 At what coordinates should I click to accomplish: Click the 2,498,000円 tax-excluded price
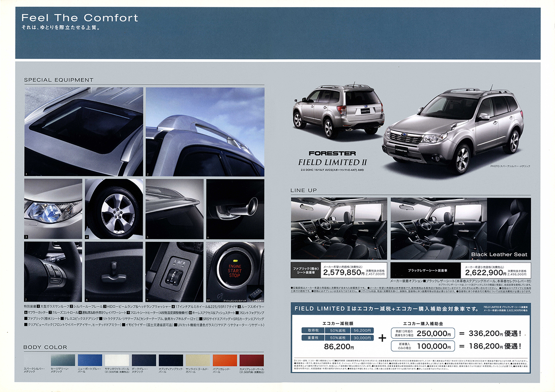tap(517, 274)
